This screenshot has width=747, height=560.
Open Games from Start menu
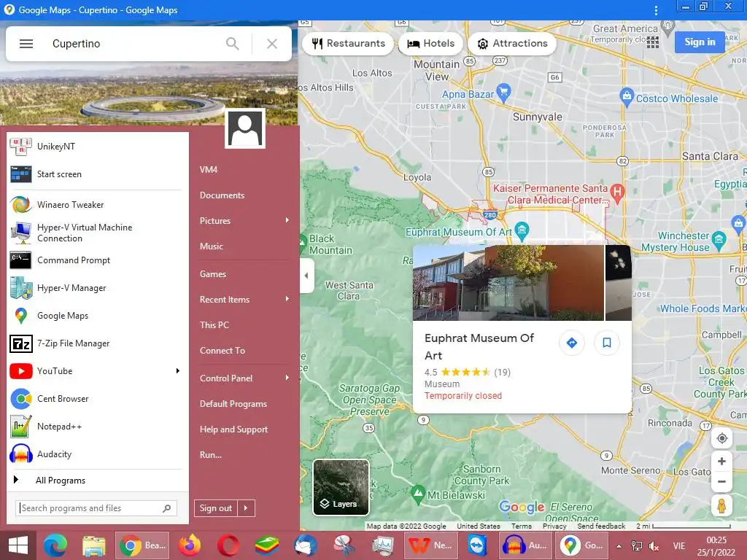[x=213, y=274]
